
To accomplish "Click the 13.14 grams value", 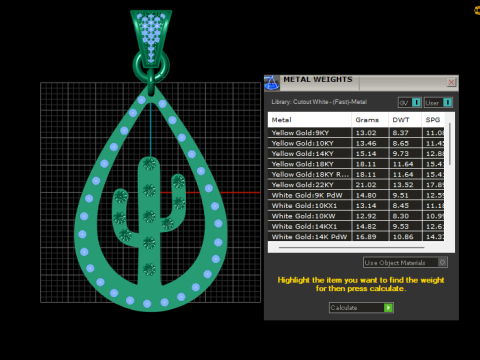I will pyautogui.click(x=366, y=205).
